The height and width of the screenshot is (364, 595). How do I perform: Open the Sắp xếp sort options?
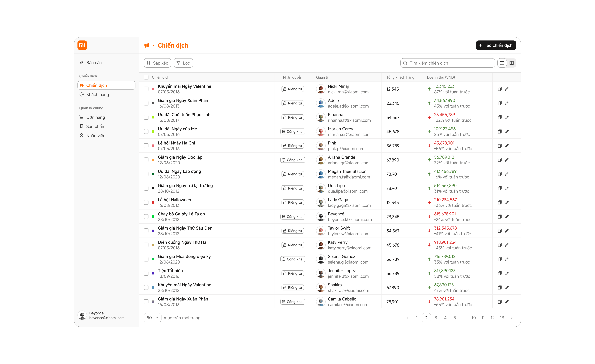click(157, 63)
